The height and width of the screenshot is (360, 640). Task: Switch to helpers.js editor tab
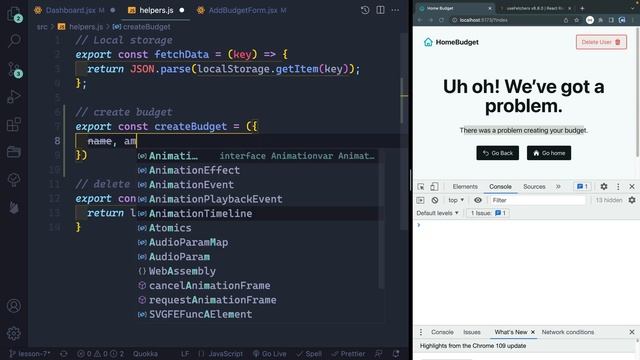(156, 10)
